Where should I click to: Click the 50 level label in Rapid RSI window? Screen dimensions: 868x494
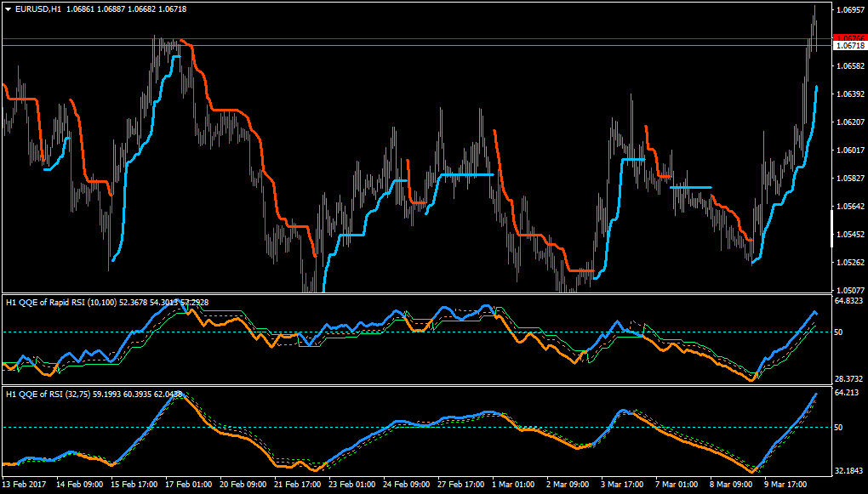click(840, 332)
